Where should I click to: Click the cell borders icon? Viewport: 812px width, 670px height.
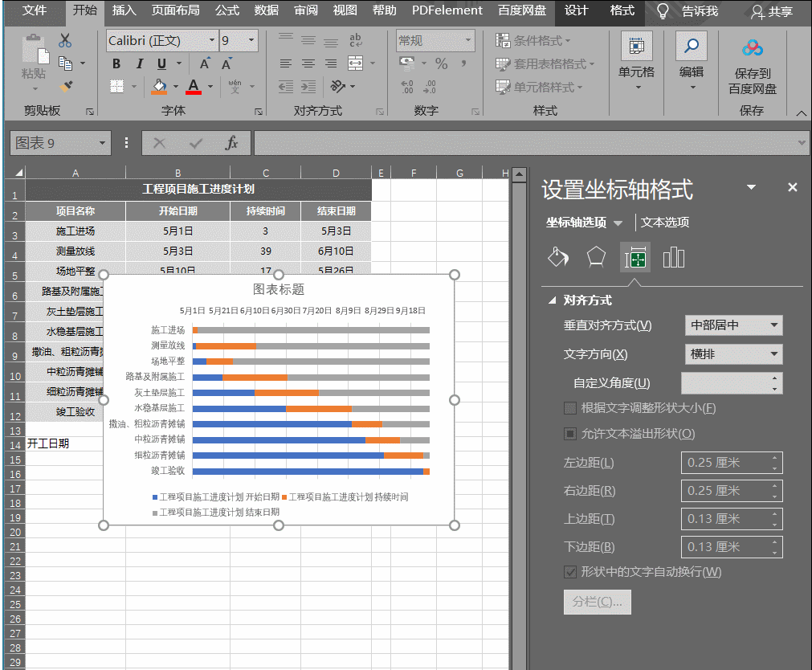[117, 86]
